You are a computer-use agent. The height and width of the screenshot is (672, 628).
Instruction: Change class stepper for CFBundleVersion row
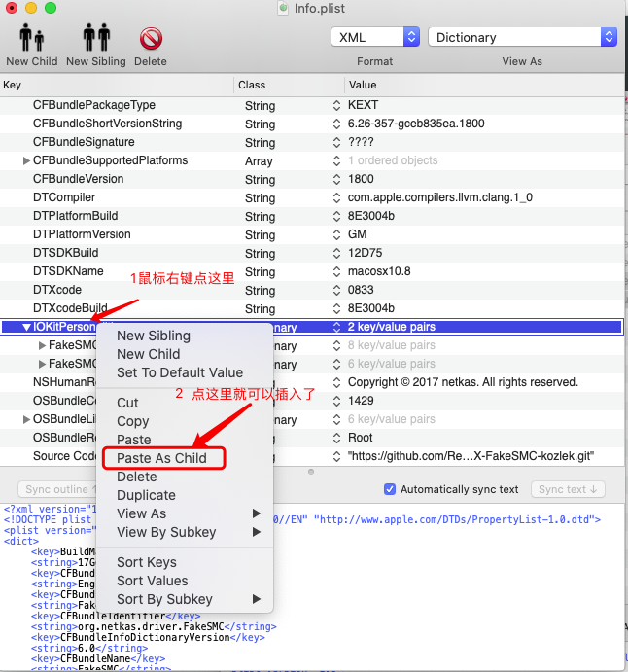point(336,179)
